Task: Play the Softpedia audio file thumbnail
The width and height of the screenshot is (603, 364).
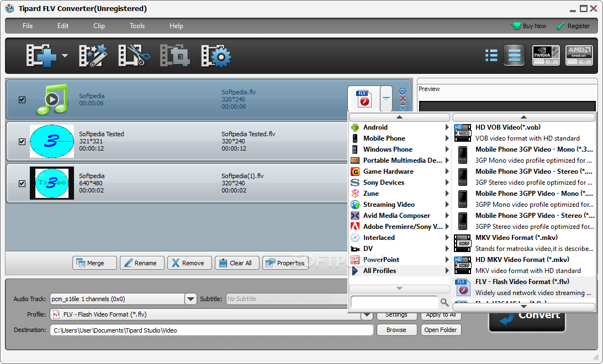Action: [52, 99]
